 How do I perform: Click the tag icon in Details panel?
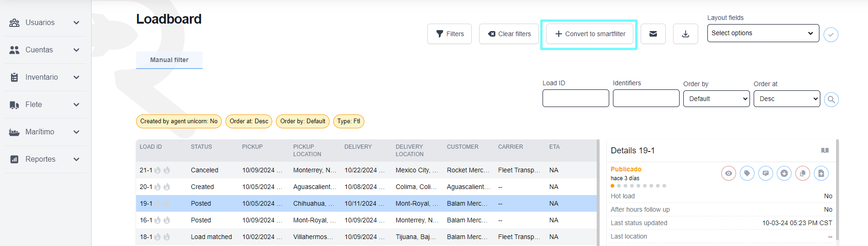coord(747,173)
